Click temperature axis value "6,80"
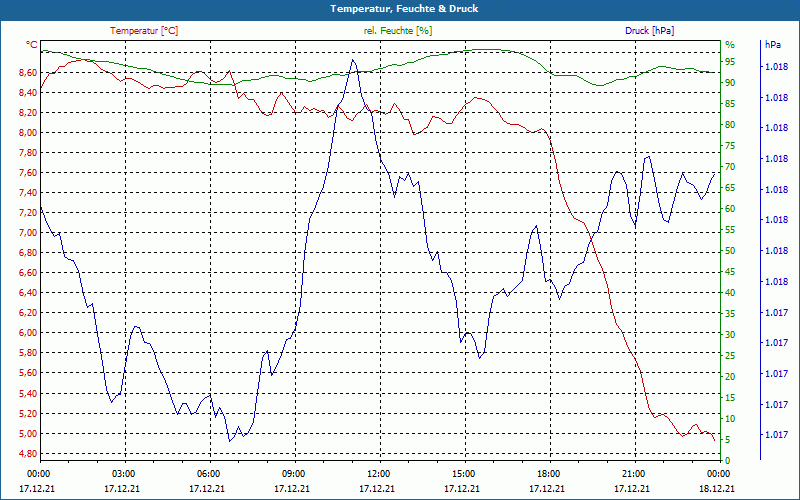Screen dimensions: 800x500 tap(28, 253)
